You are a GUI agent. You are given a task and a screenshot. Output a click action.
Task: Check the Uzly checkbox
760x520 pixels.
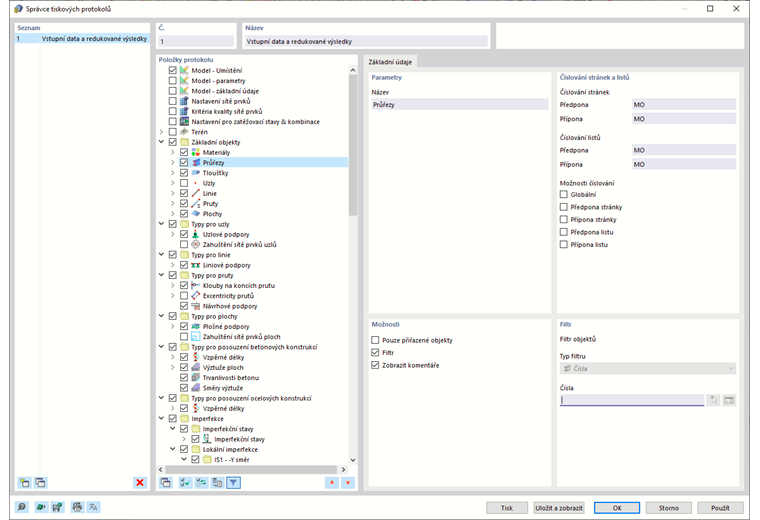coord(184,183)
